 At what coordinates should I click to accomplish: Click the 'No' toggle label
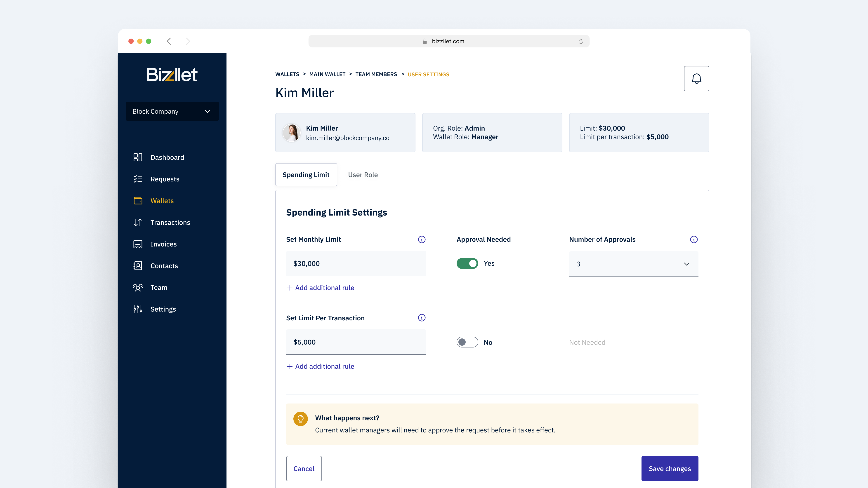pos(488,342)
